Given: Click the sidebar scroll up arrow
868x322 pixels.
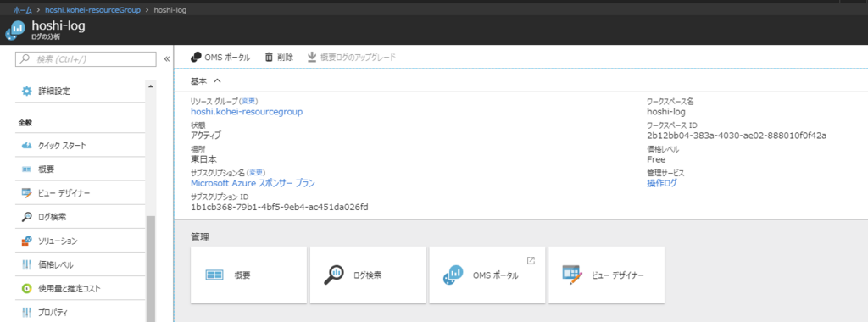Looking at the screenshot, I should 151,87.
